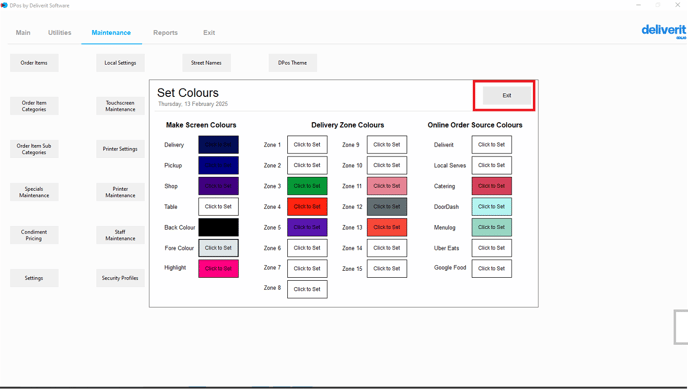The image size is (688, 389).
Task: Set the Table make screen colour
Action: 219,207
